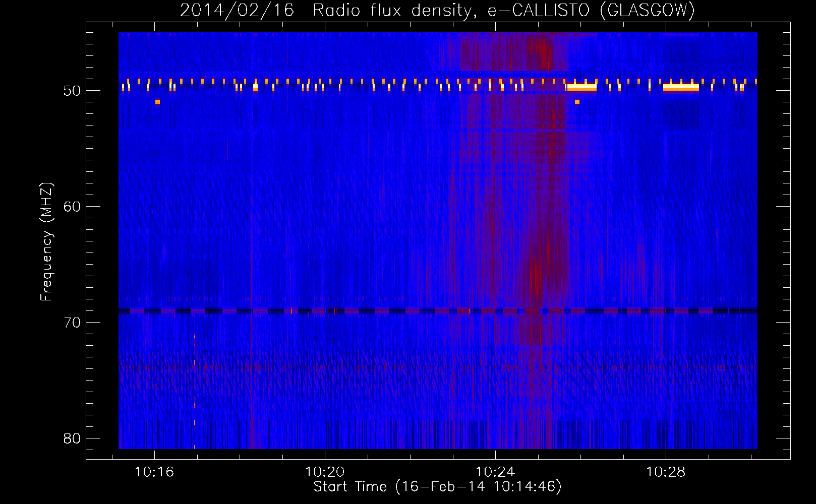Screen dimensions: 816x504
Task: Click the 50 frequency tick label
Action: 72,91
